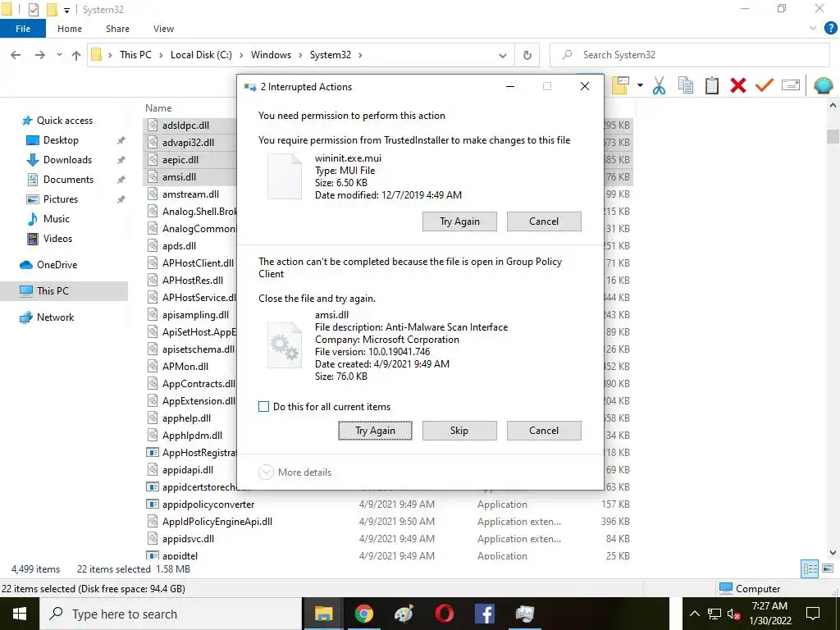Open the recent locations dropdown chevron
This screenshot has width=840, height=630.
[x=59, y=55]
